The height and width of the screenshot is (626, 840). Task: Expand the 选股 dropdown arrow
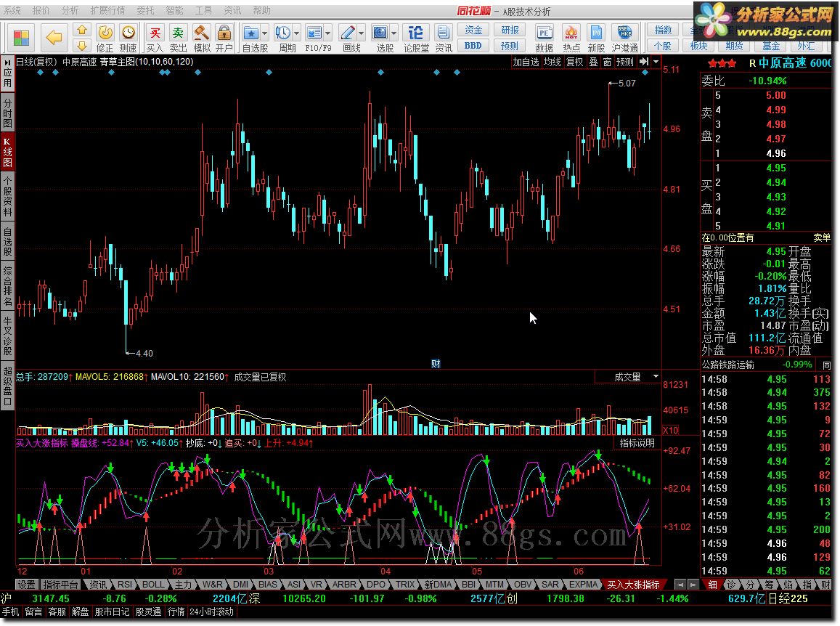[394, 33]
